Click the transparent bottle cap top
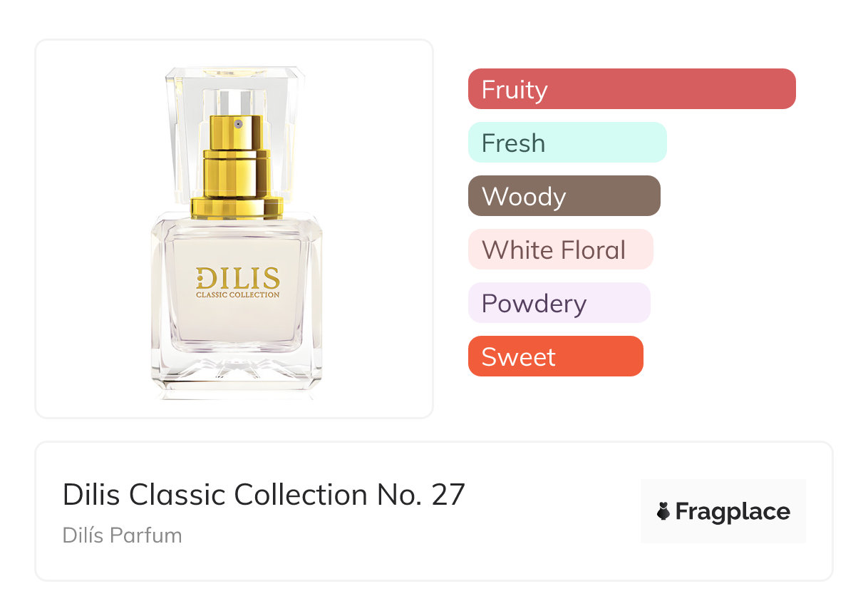Viewport: 868px width, 616px height. point(235,74)
